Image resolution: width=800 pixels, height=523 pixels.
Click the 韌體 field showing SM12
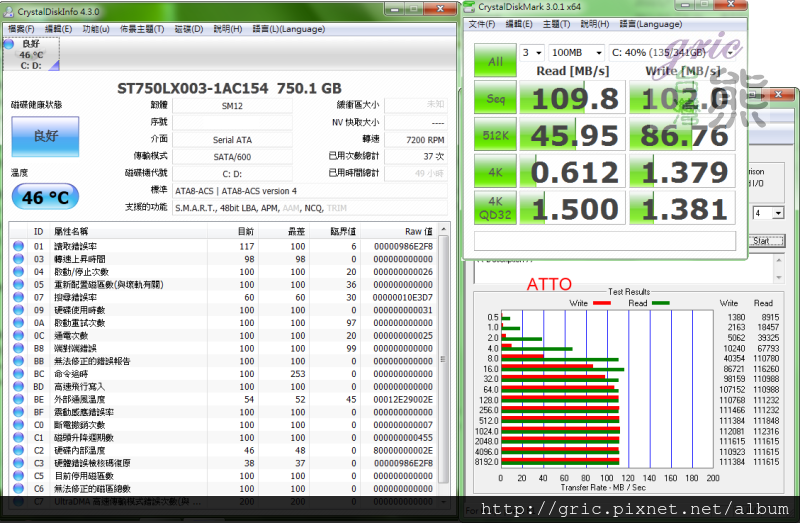click(x=232, y=106)
